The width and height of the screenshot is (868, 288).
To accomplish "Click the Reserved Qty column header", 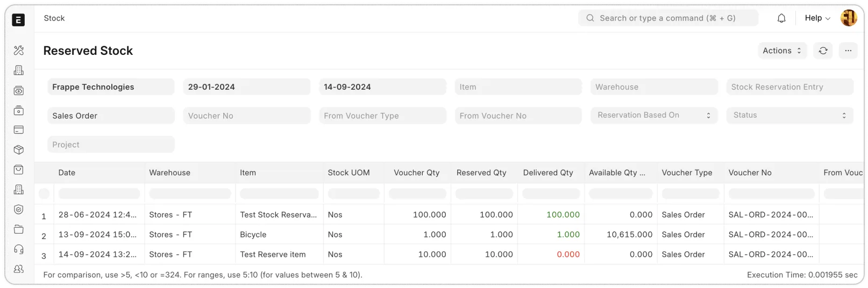I will [x=481, y=172].
